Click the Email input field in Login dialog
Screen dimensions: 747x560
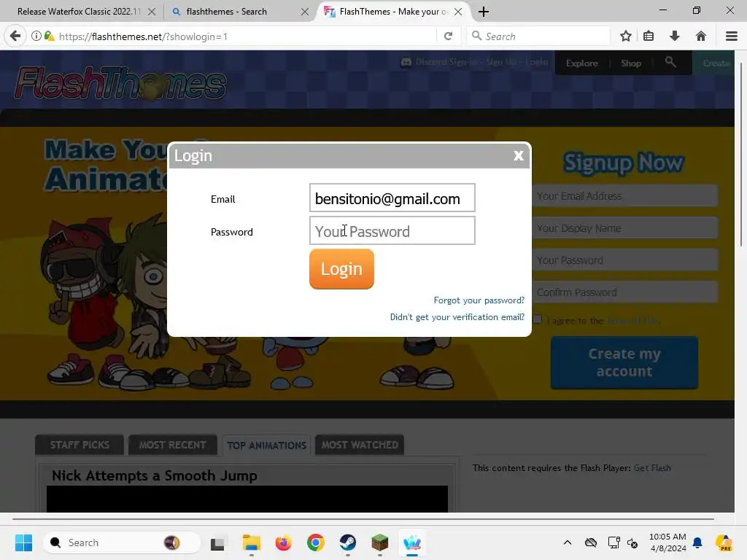(392, 198)
